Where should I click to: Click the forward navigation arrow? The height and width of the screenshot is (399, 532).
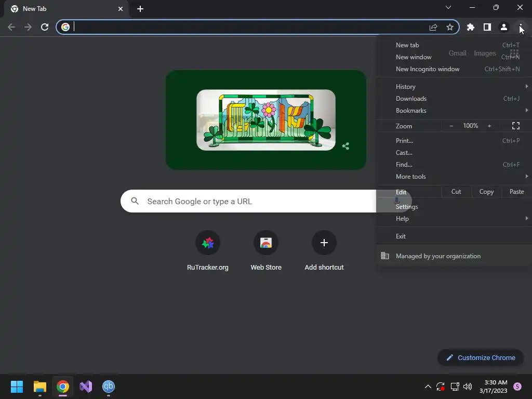click(x=28, y=27)
